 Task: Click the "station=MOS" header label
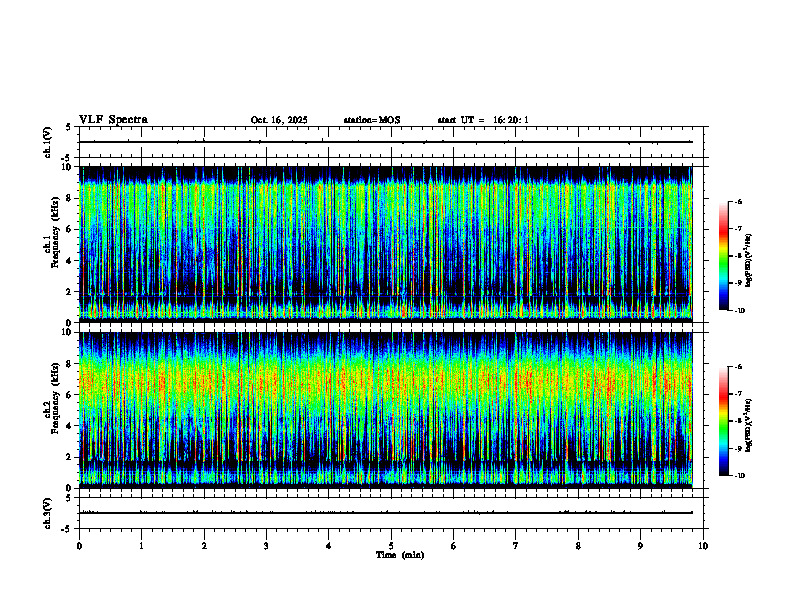(372, 120)
